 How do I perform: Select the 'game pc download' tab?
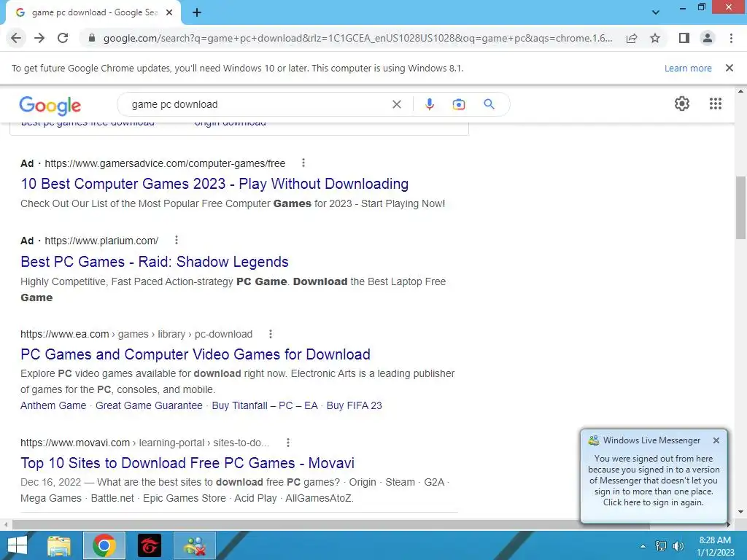coord(93,12)
